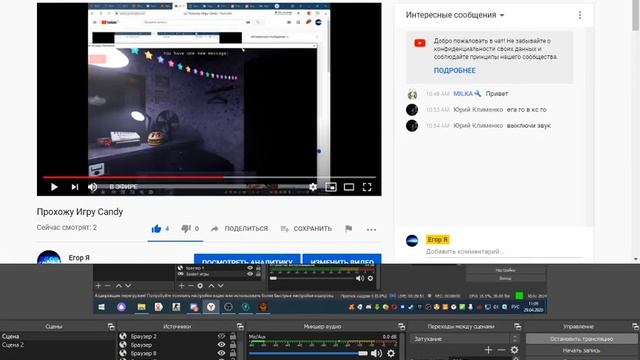Click the ПОСМОТРЕТЬ АНАЛИТИКУ button
The width and height of the screenshot is (640, 360).
point(247,260)
